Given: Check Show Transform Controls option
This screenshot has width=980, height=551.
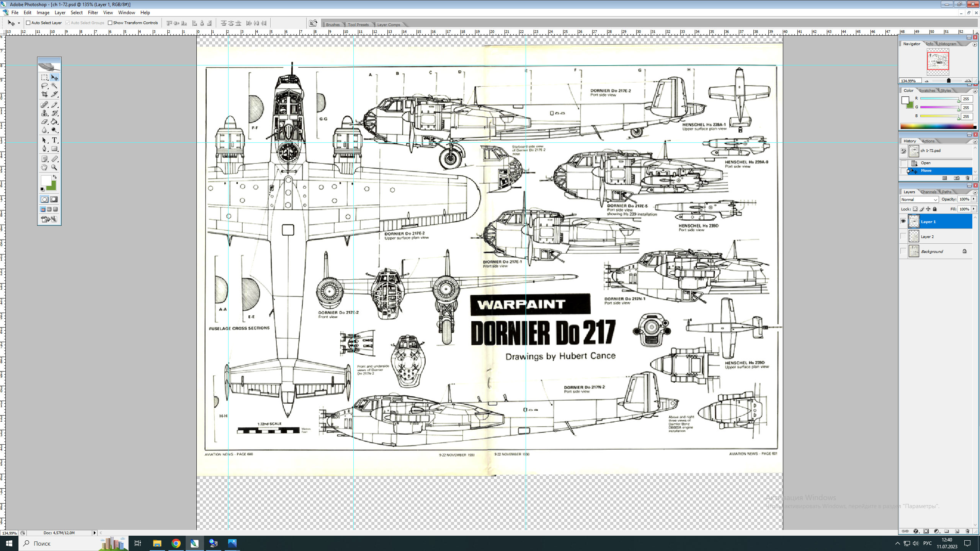Looking at the screenshot, I should (x=110, y=23).
